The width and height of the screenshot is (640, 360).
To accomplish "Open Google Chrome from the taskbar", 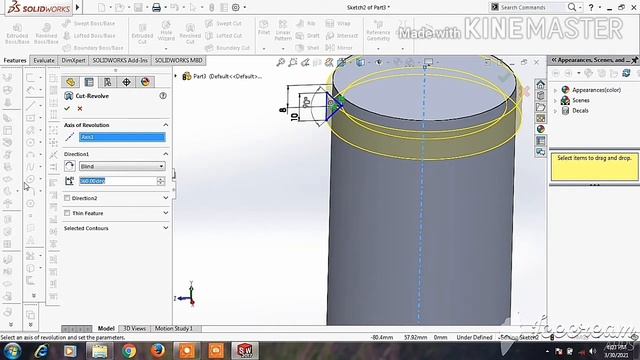I will click(x=129, y=351).
